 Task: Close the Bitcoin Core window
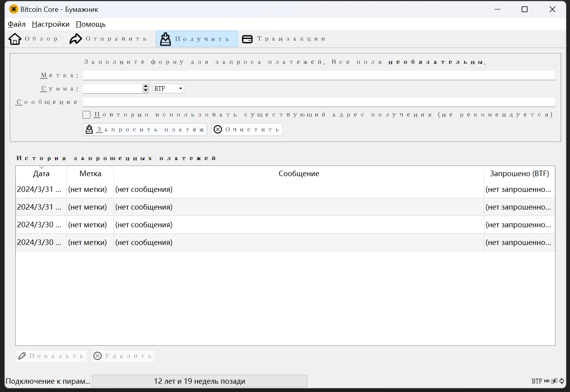552,9
